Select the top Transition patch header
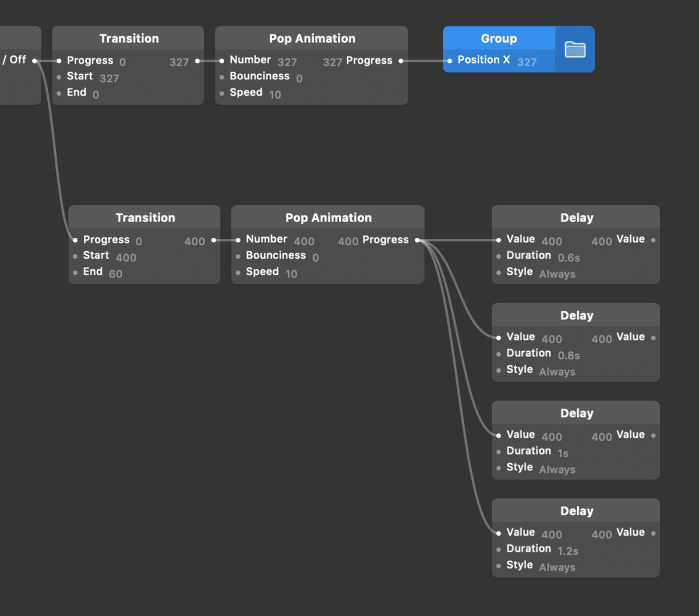This screenshot has height=616, width=699. coord(129,38)
